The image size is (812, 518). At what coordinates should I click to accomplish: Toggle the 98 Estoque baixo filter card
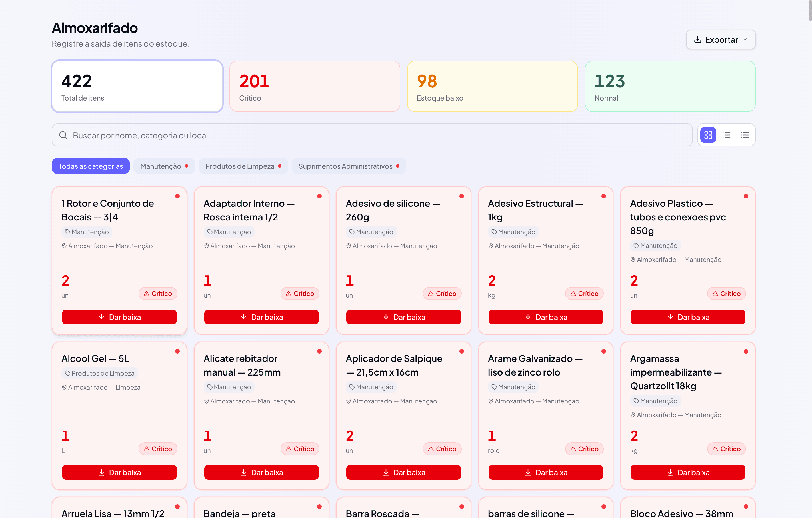(x=492, y=86)
